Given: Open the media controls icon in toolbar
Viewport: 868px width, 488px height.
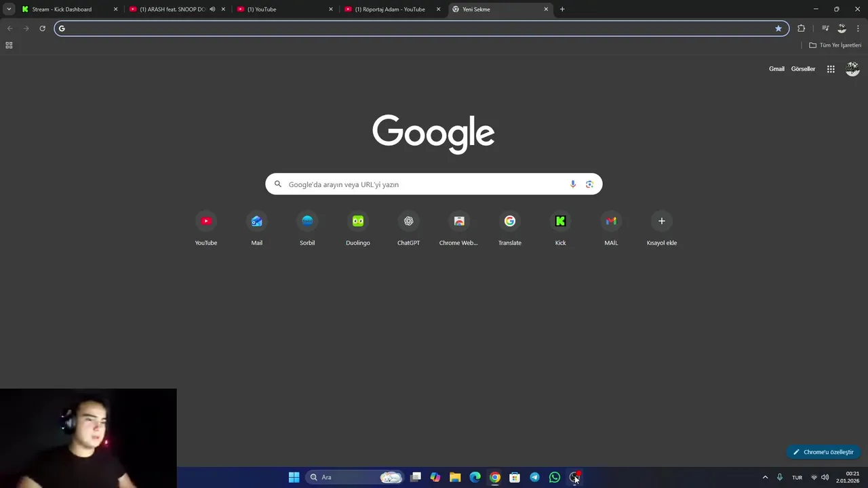Looking at the screenshot, I should click(825, 28).
